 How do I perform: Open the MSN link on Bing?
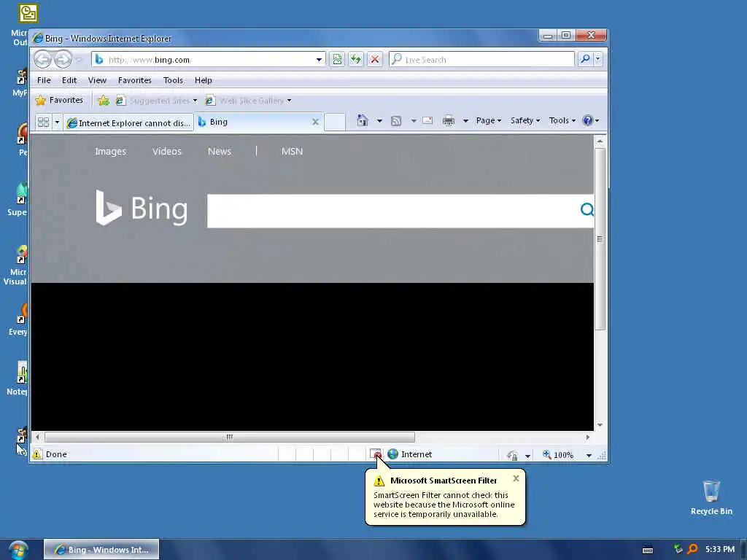click(292, 151)
